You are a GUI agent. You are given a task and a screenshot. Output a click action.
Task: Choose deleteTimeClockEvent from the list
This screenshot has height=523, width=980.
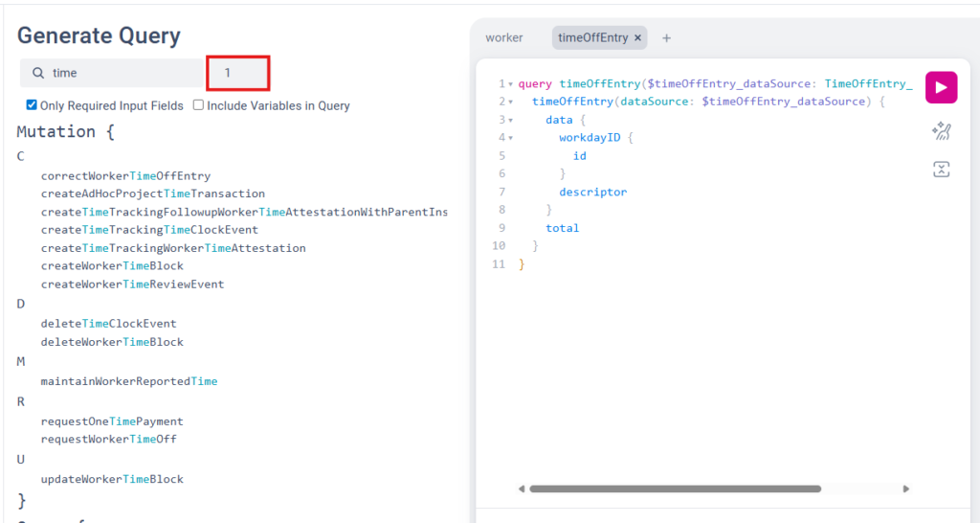coord(109,324)
